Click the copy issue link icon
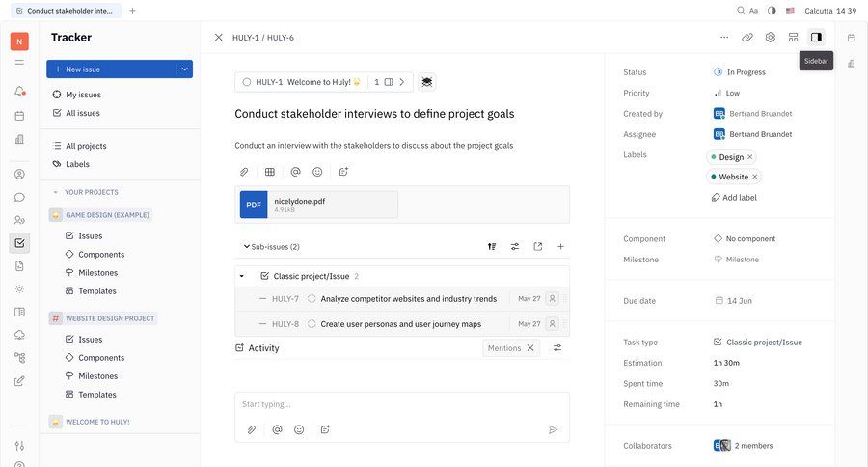Viewport: 868px width, 467px height. pos(746,38)
